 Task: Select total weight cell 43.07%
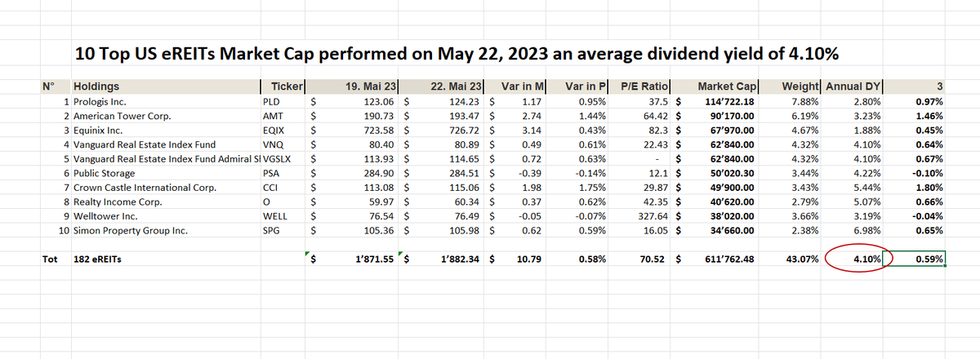click(791, 259)
